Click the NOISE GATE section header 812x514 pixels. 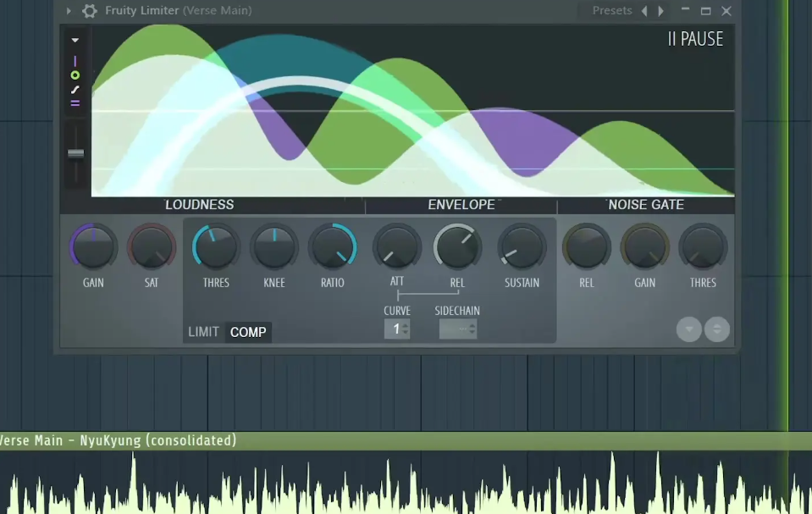coord(646,205)
